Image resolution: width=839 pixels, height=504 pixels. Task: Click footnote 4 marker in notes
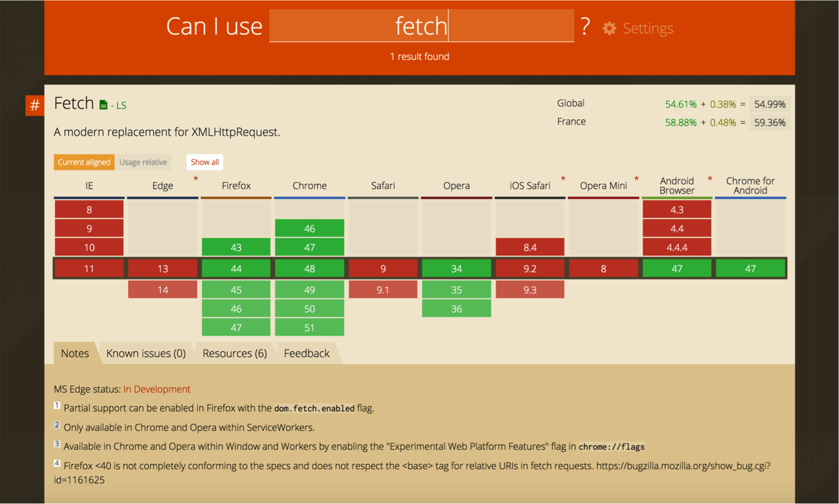point(57,463)
